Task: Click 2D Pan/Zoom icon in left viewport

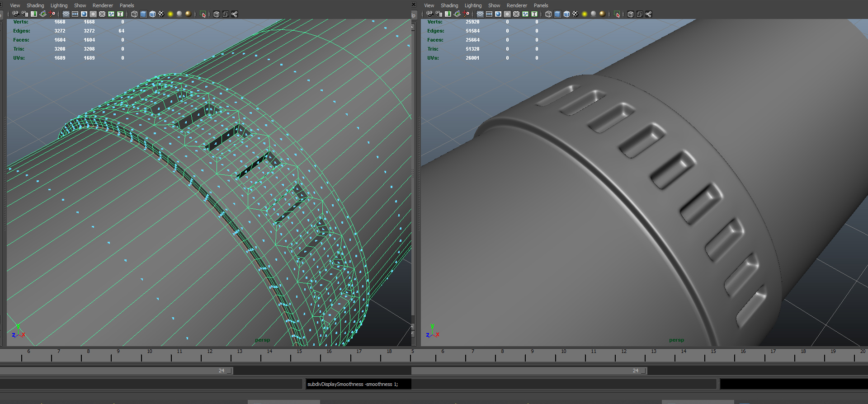Action: pos(52,14)
